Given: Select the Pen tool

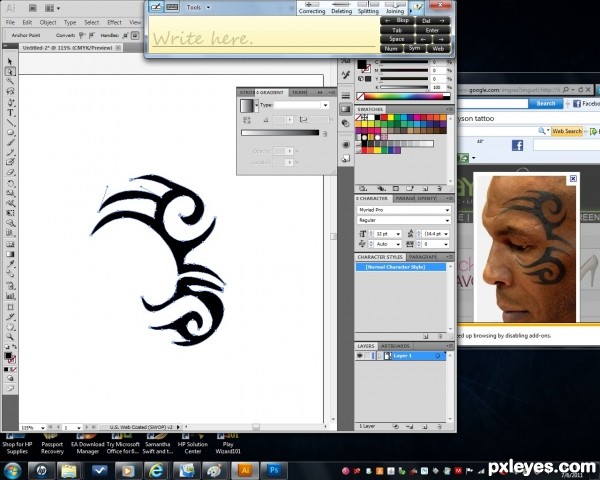Looking at the screenshot, I should coord(10,102).
